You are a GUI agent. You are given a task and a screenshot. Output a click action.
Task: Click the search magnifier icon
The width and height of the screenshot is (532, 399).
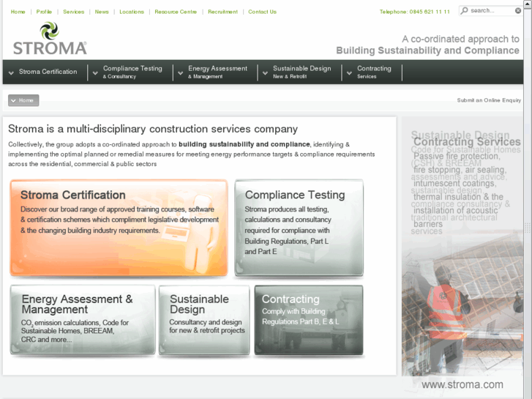[x=464, y=10]
